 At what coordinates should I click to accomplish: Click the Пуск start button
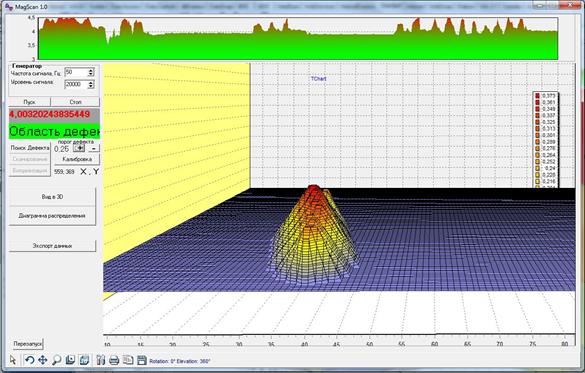29,102
